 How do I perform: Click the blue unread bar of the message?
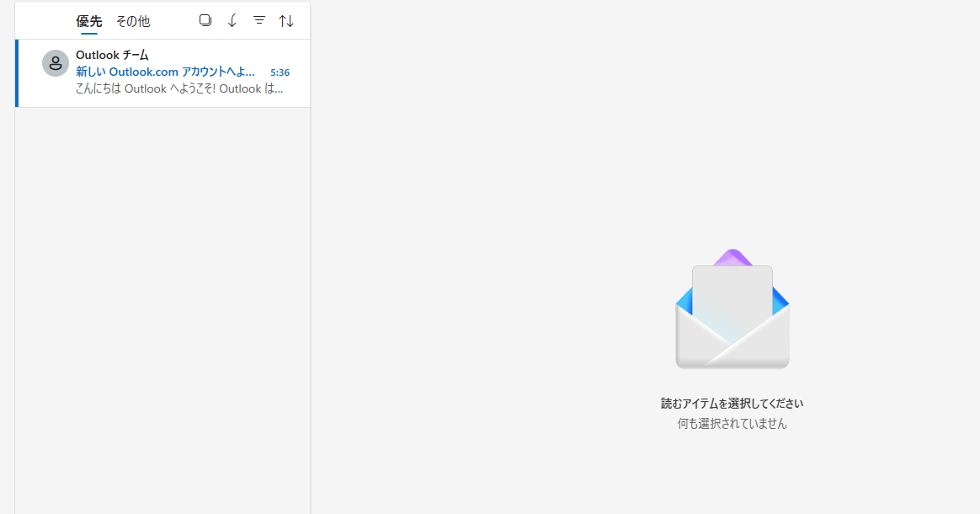coord(17,73)
